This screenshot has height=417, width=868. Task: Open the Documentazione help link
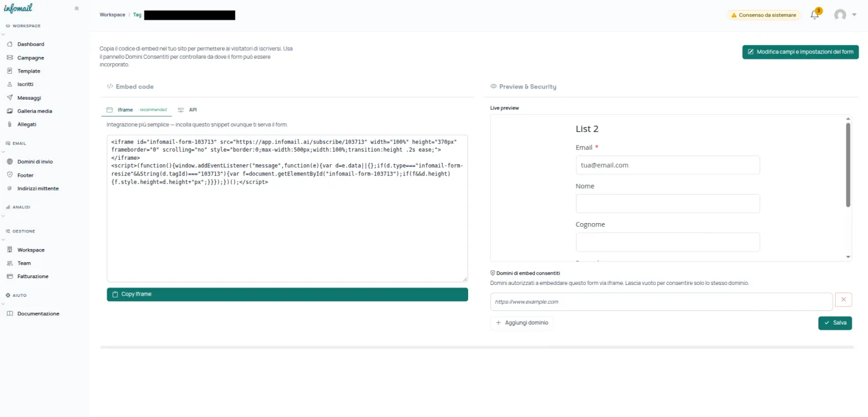pos(38,314)
